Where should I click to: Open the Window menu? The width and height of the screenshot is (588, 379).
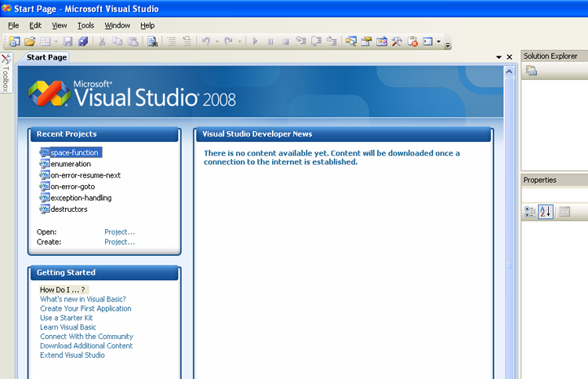(118, 26)
